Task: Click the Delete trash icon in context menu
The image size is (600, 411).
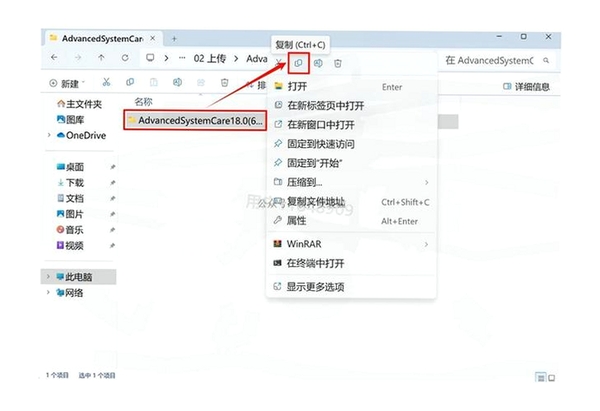Action: point(338,63)
